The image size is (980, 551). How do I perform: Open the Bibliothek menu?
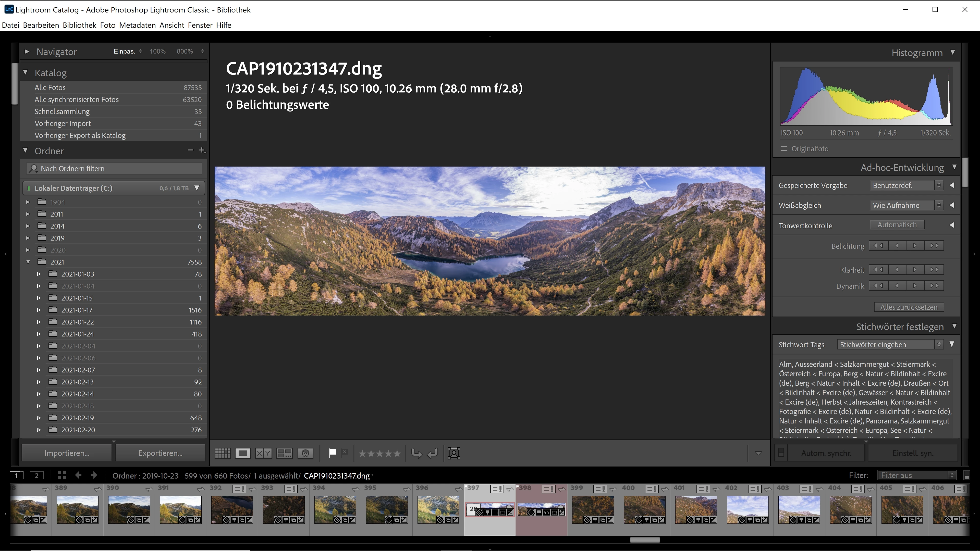pyautogui.click(x=79, y=25)
